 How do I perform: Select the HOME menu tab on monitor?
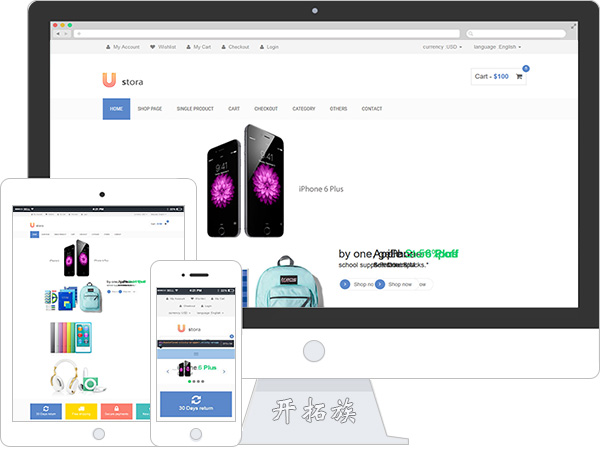[x=116, y=109]
